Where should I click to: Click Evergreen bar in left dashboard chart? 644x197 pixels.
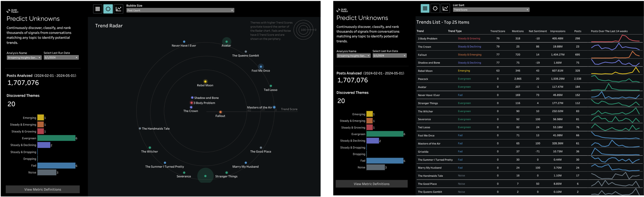pyautogui.click(x=56, y=138)
